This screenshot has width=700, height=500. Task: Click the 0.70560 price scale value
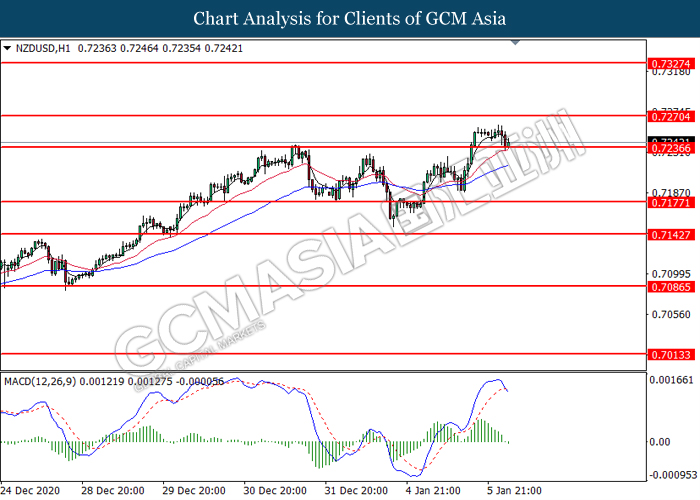pyautogui.click(x=671, y=315)
